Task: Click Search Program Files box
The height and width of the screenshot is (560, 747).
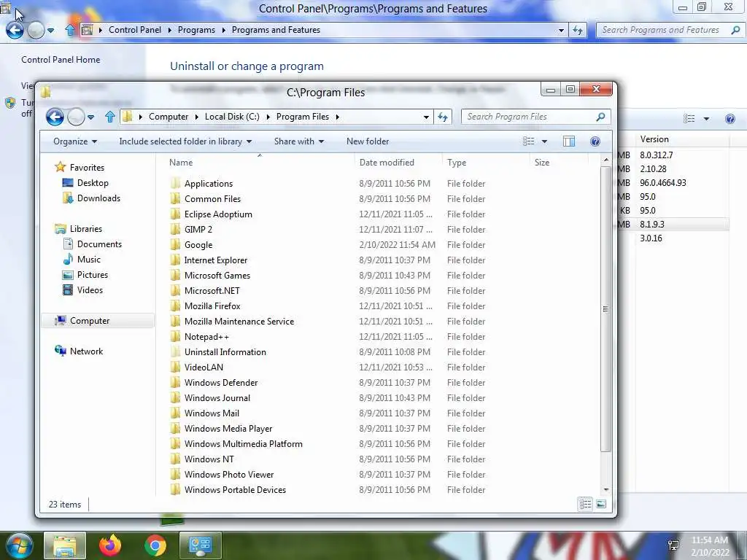Action: (535, 117)
